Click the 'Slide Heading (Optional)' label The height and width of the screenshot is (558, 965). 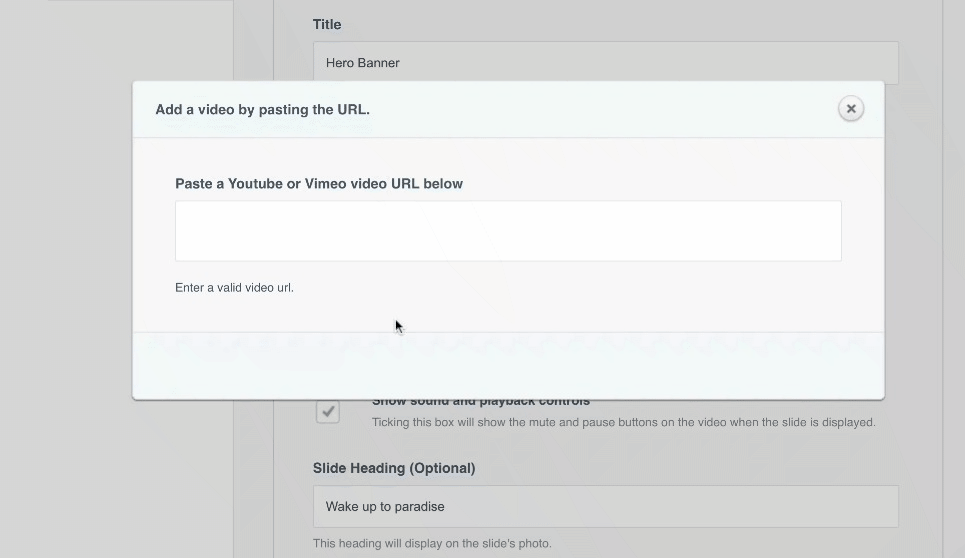394,468
